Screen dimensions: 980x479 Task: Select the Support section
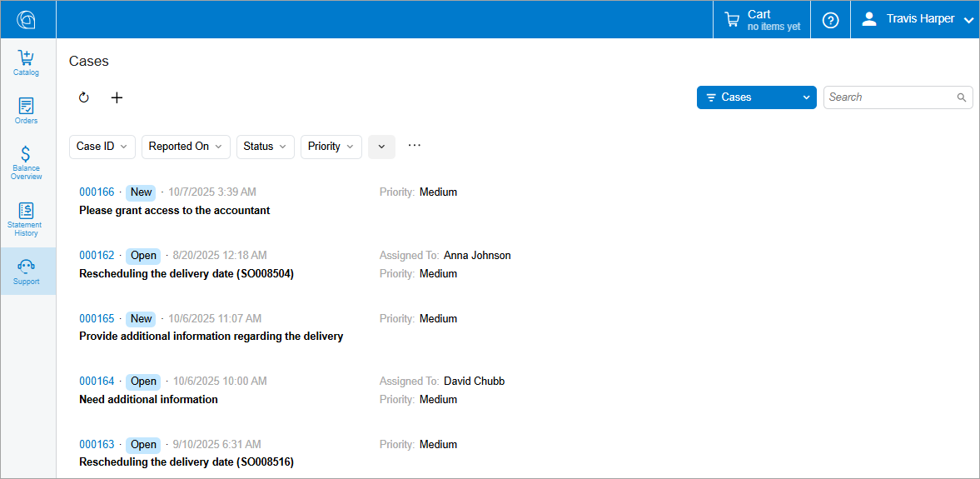pyautogui.click(x=27, y=272)
